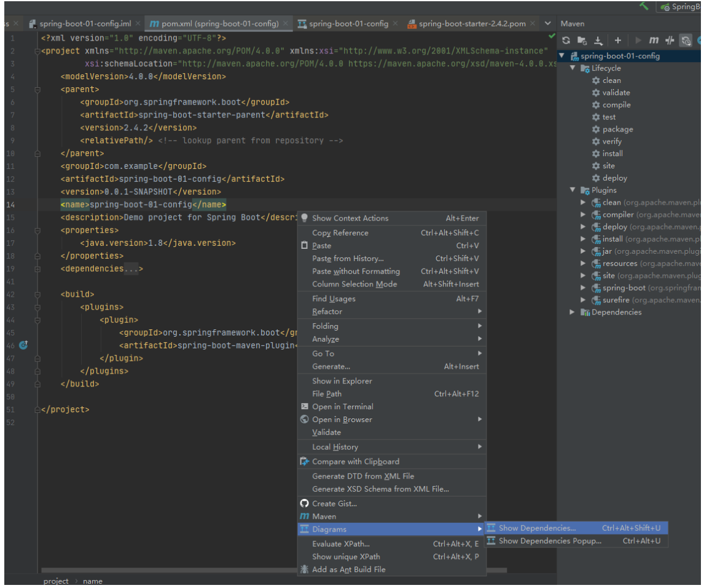Select the package lifecycle goal
This screenshot has height=588, width=704.
point(618,130)
